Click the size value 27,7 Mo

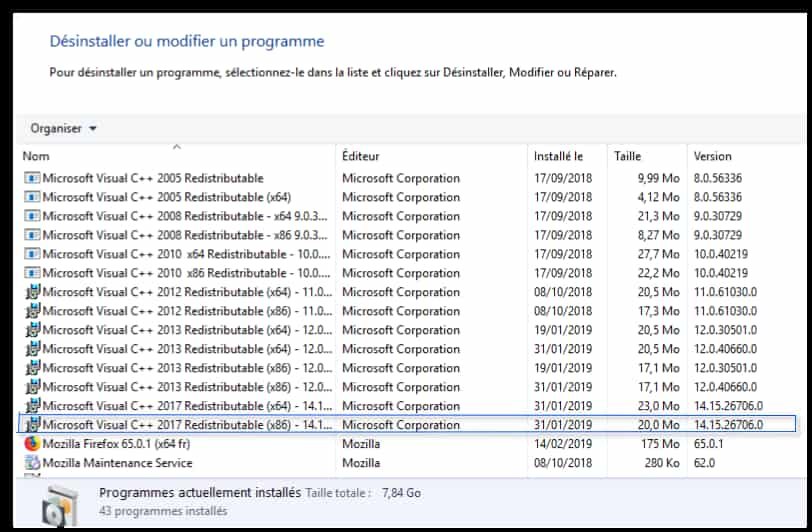pos(658,254)
